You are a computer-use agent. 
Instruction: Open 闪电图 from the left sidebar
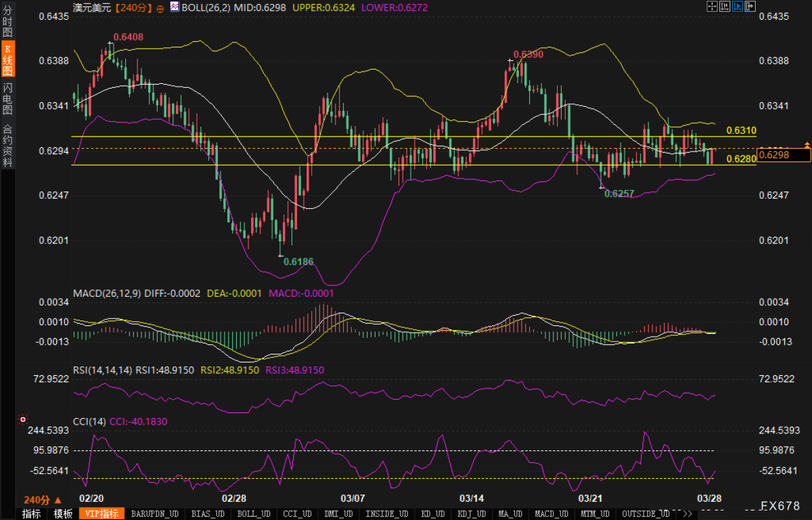click(7, 99)
